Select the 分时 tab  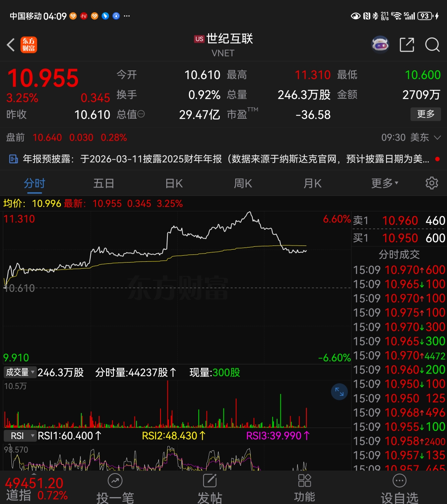(x=35, y=183)
